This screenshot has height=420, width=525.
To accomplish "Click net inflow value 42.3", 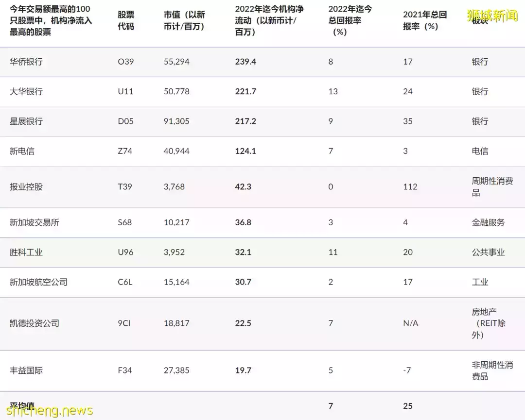I will (243, 187).
